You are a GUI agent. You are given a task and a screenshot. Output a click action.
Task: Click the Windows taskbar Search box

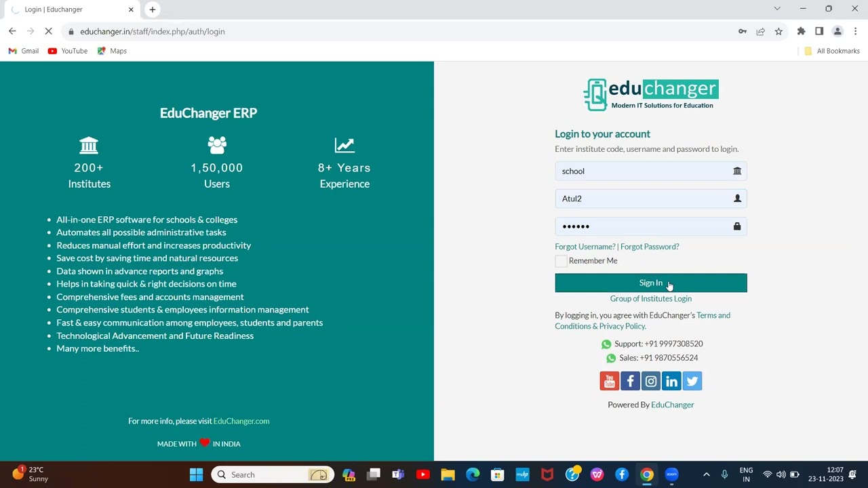(272, 474)
